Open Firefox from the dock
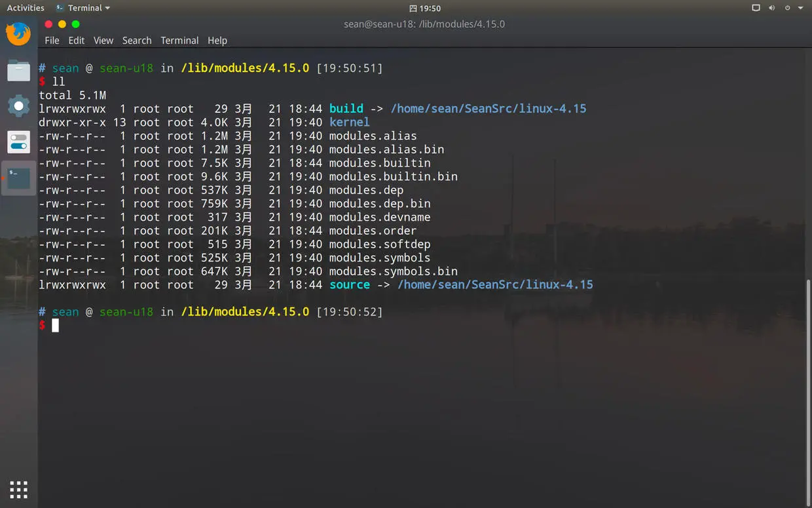The height and width of the screenshot is (508, 812). pyautogui.click(x=18, y=34)
